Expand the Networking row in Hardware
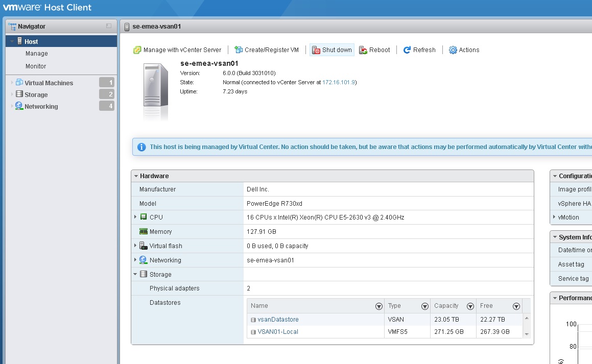This screenshot has width=592, height=364. [x=135, y=260]
